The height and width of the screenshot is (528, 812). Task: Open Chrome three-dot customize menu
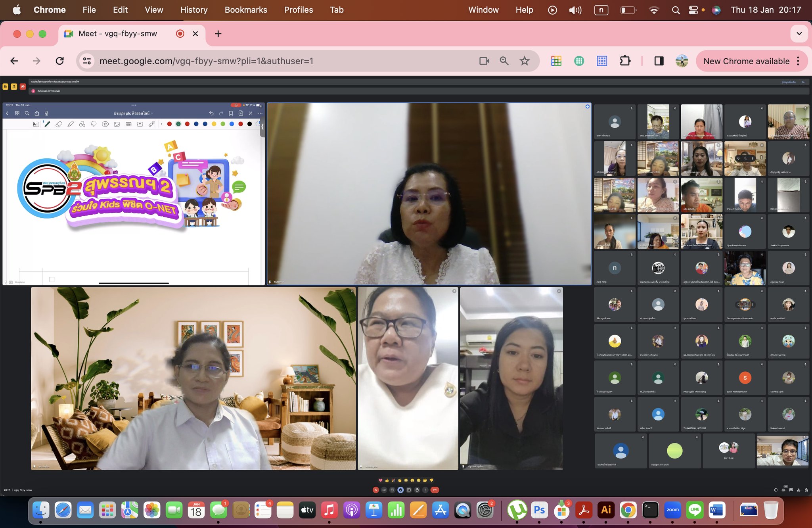pos(798,61)
